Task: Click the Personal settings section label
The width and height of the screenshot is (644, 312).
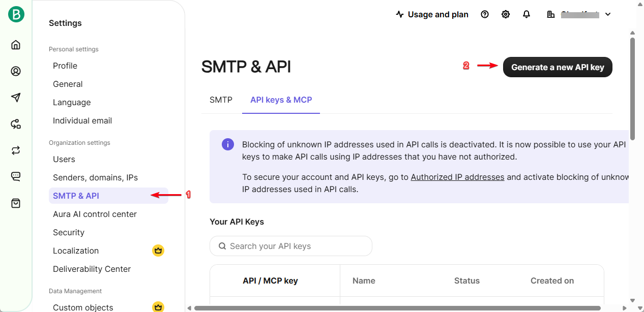Action: tap(74, 49)
